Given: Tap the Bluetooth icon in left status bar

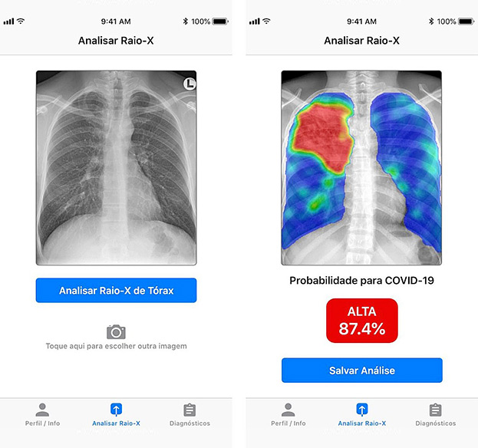Looking at the screenshot, I should tap(186, 21).
